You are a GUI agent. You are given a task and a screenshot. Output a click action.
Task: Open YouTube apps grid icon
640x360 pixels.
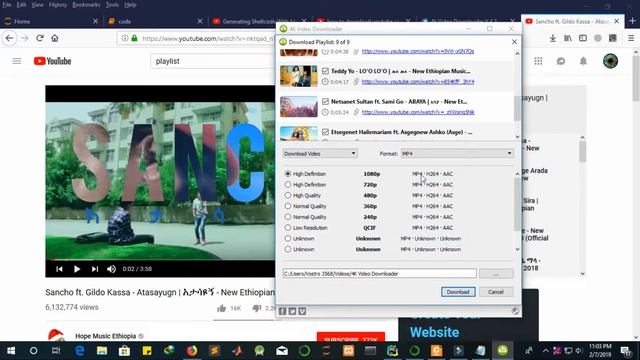point(538,61)
